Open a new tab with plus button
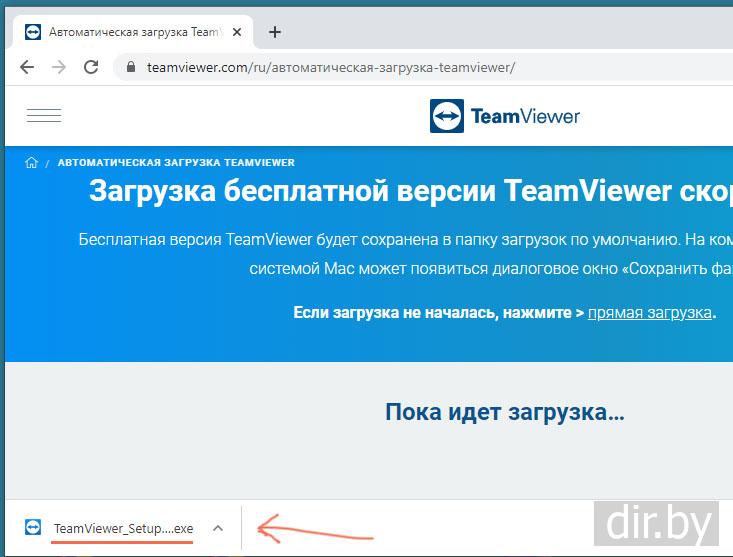733x557 pixels. [275, 32]
